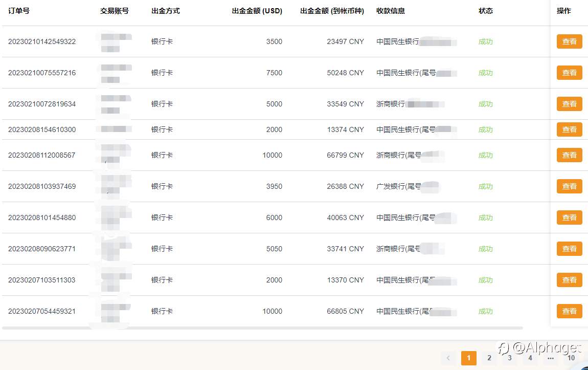This screenshot has width=588, height=370.
Task: Click the 成功 status of first row
Action: (x=486, y=41)
